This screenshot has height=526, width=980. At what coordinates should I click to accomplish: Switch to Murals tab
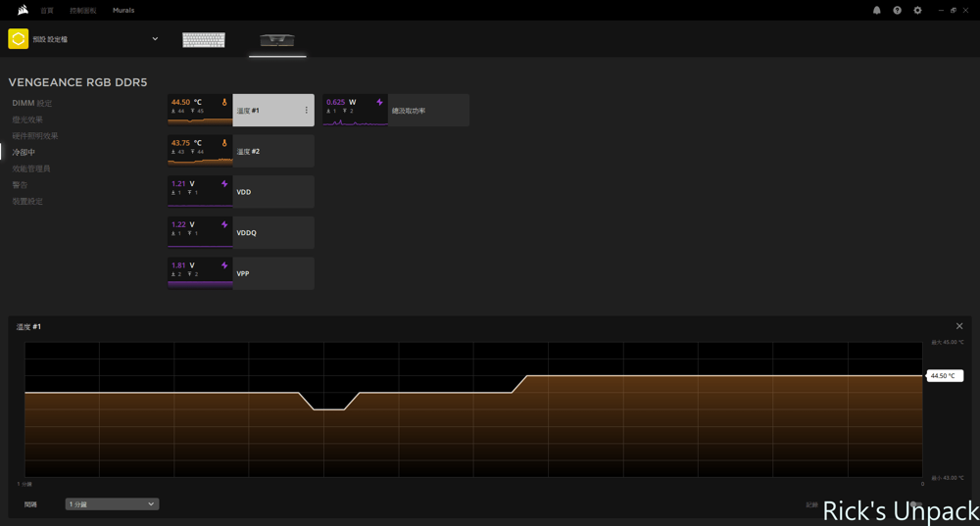pyautogui.click(x=123, y=11)
